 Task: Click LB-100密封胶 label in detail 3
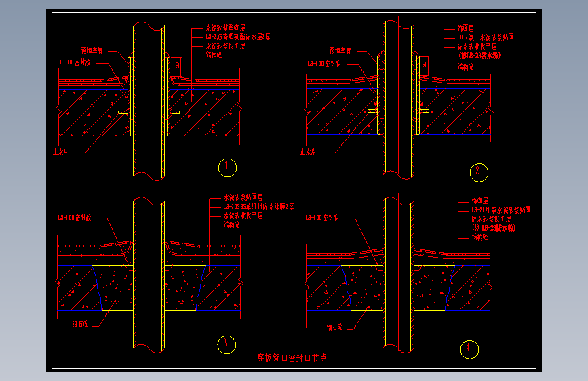(x=74, y=218)
